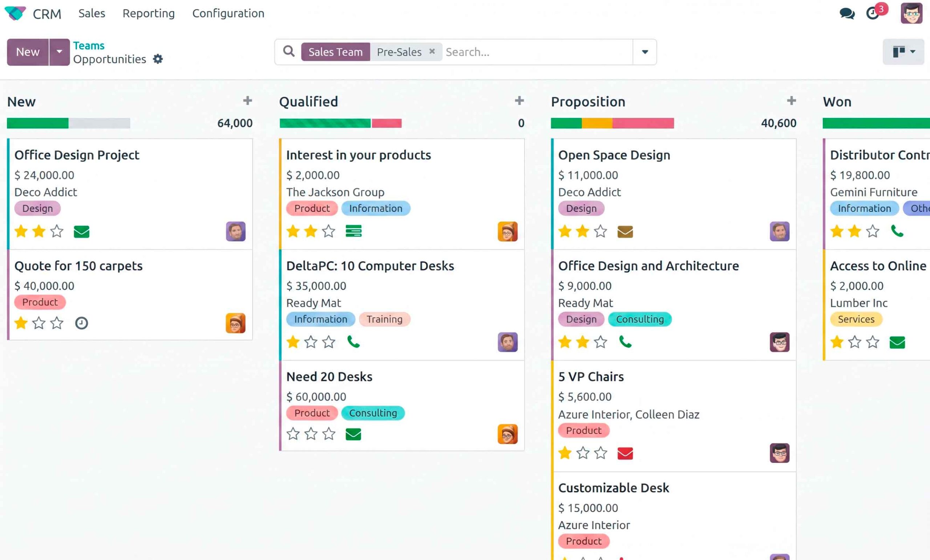930x560 pixels.
Task: Open search filter options dropdown
Action: click(645, 52)
